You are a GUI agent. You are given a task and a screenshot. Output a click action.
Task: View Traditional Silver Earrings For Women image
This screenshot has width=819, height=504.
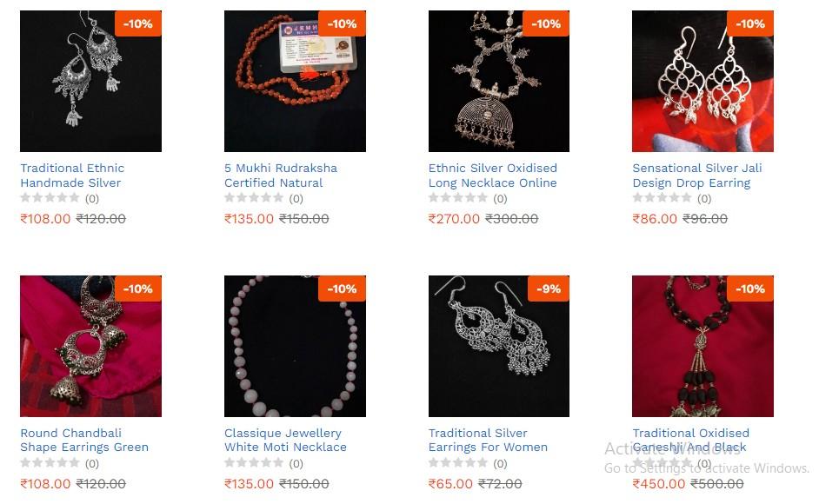pyautogui.click(x=499, y=346)
